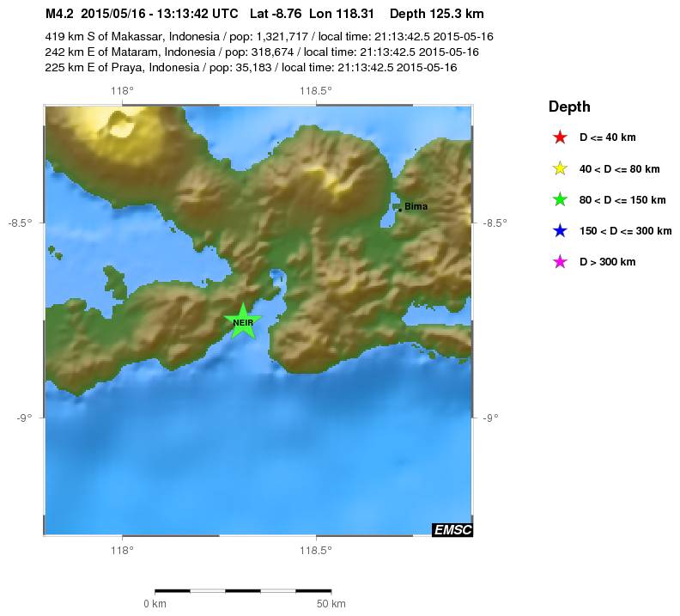Click the '419 km S of Makassar' line
Image resolution: width=680 pixels, height=616 pixels.
pos(269,36)
